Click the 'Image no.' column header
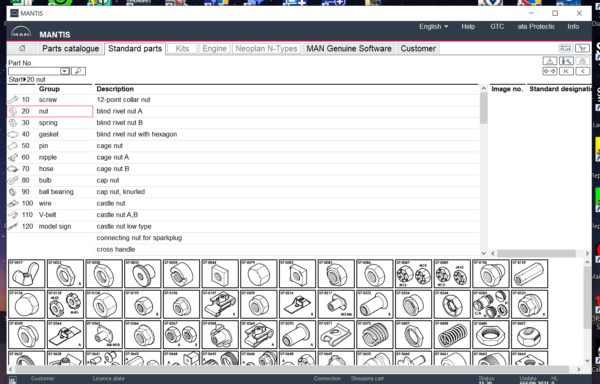 pos(507,89)
